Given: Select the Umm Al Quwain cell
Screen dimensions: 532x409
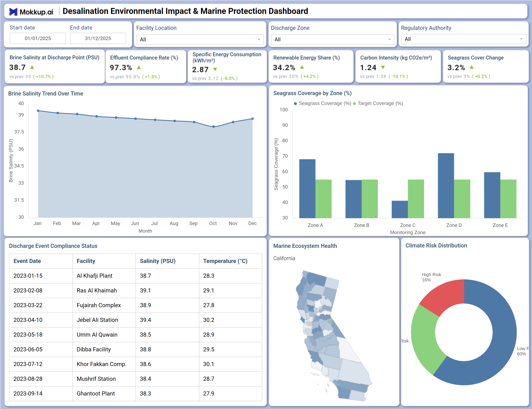Looking at the screenshot, I should [104, 335].
